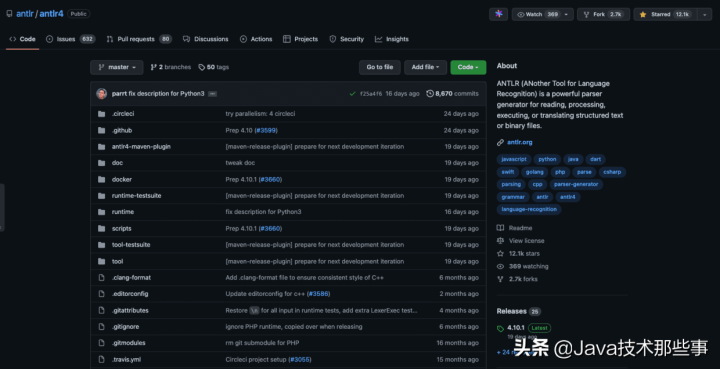Select the golang topic tag

pyautogui.click(x=534, y=172)
